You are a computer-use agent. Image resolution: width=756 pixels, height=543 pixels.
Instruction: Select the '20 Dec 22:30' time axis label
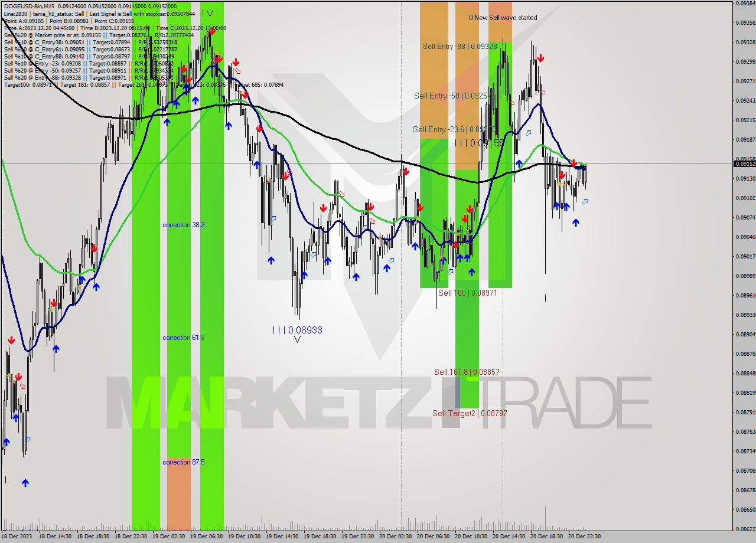tap(585, 537)
